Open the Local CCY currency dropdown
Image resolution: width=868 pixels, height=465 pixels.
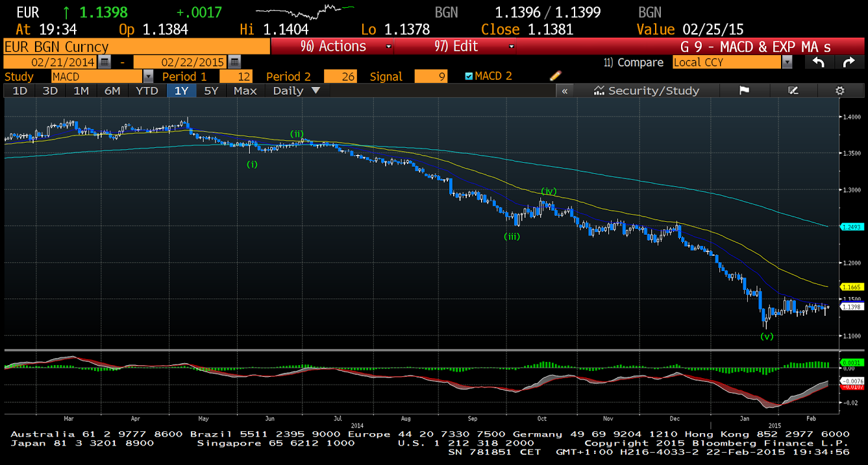coord(787,62)
